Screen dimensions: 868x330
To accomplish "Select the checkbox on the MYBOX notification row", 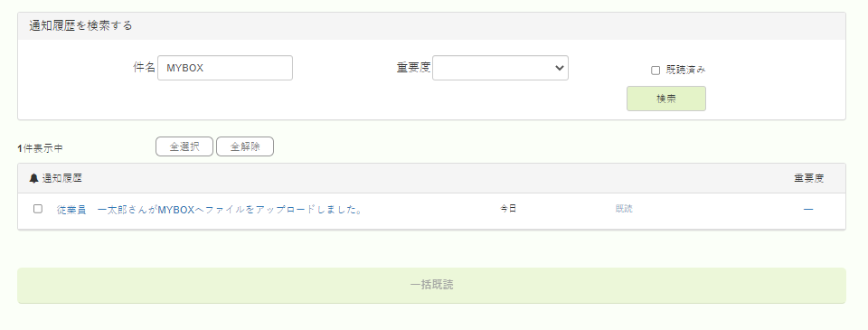I will [x=38, y=209].
